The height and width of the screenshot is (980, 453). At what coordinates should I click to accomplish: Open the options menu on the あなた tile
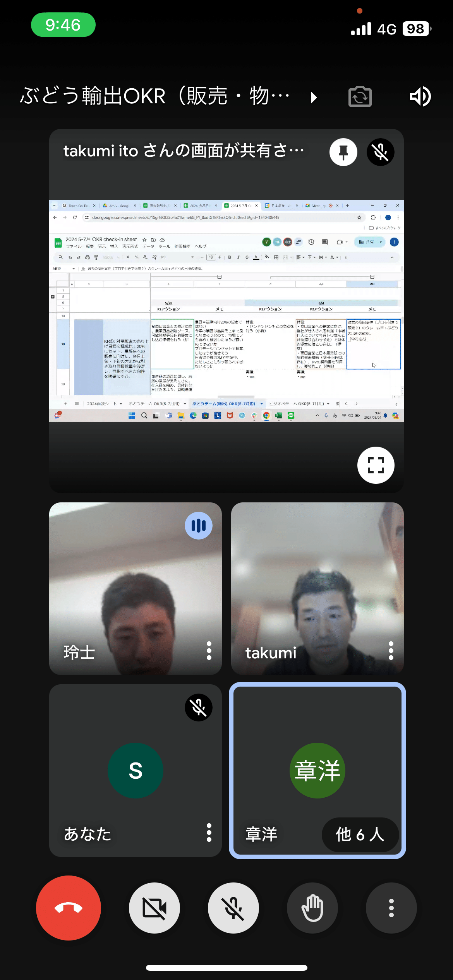[x=209, y=833]
